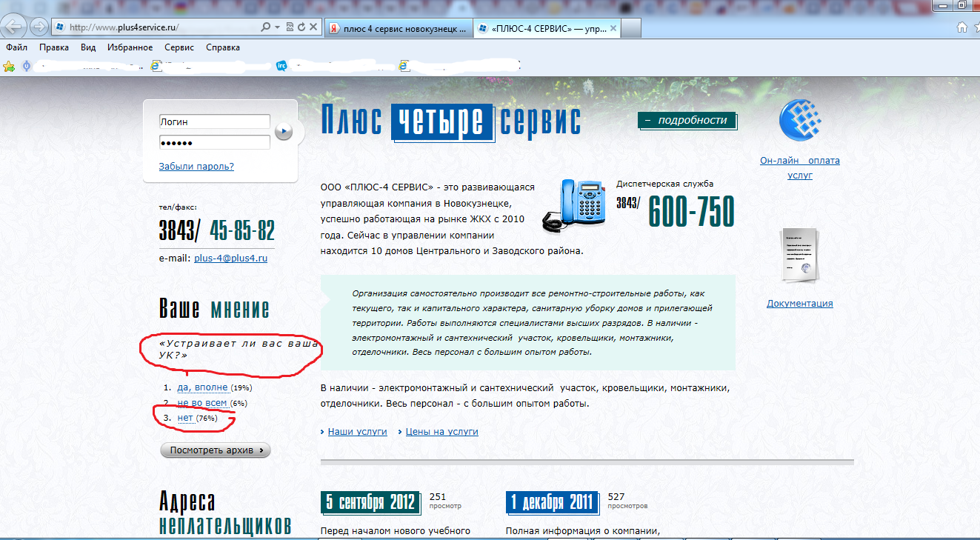Switch to the Yandex search results tab
980x540 pixels.
397,28
